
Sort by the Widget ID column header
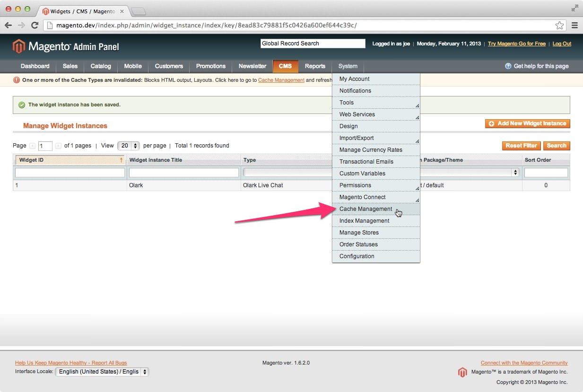click(31, 160)
